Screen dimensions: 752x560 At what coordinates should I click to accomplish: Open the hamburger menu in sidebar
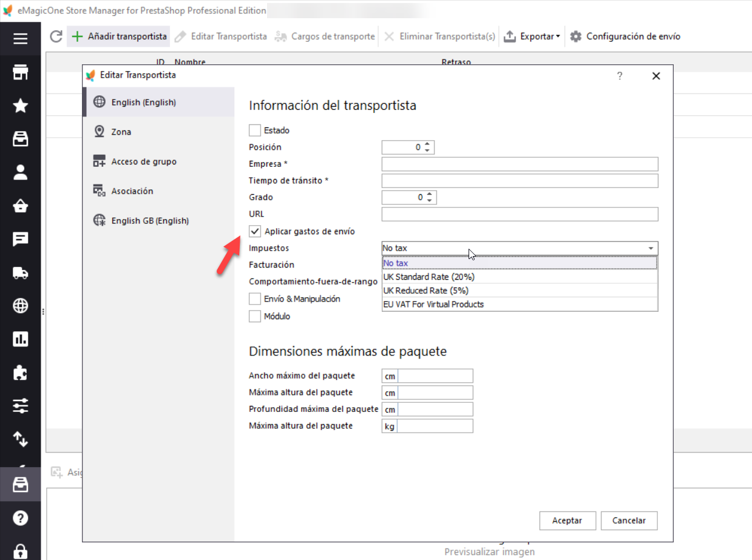(21, 39)
